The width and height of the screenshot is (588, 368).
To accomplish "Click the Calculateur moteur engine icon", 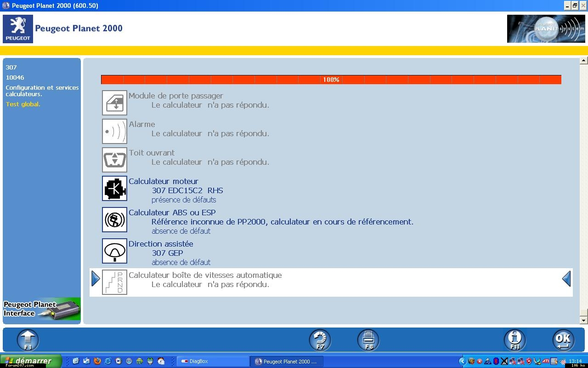I will (114, 188).
